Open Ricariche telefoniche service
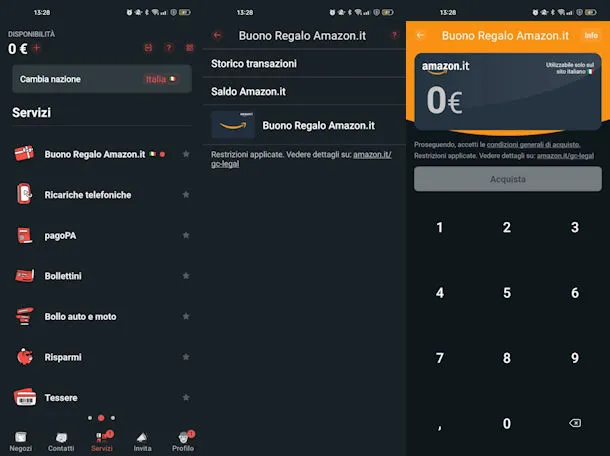This screenshot has width=610, height=456. click(x=102, y=195)
